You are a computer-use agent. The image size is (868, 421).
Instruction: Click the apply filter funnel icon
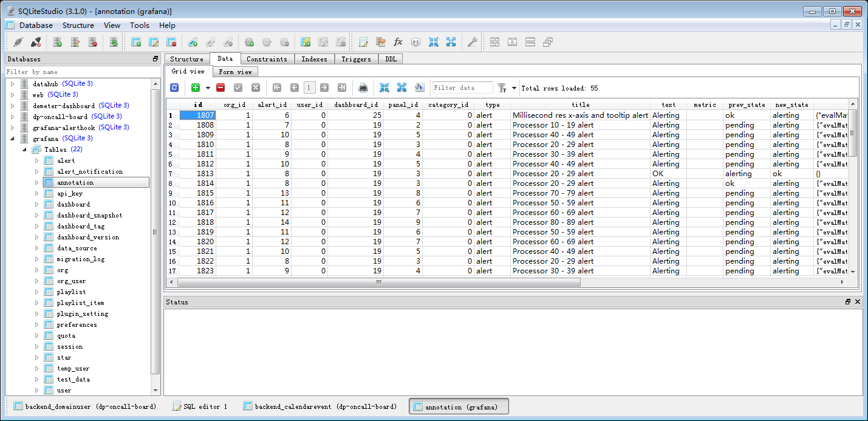pyautogui.click(x=502, y=88)
